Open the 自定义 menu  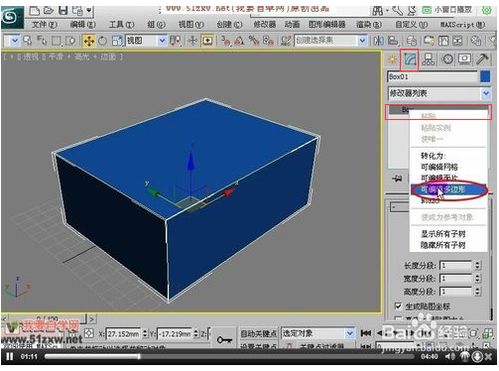pyautogui.click(x=411, y=24)
